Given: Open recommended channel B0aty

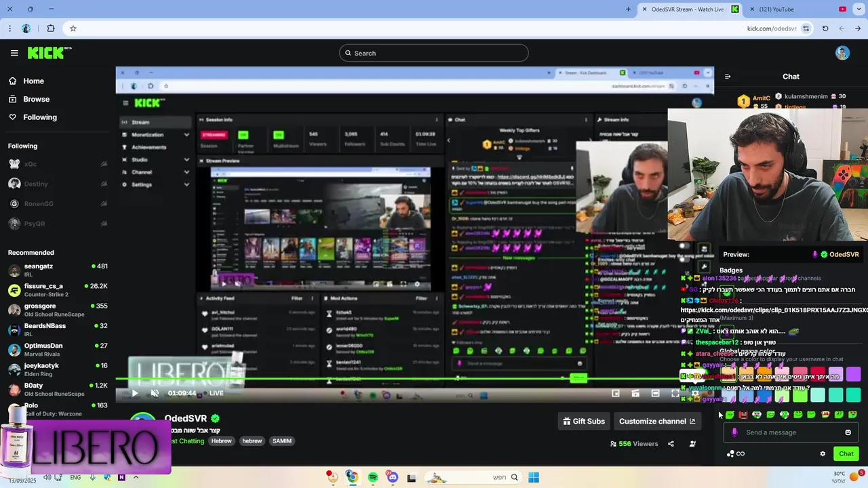Looking at the screenshot, I should click(58, 389).
